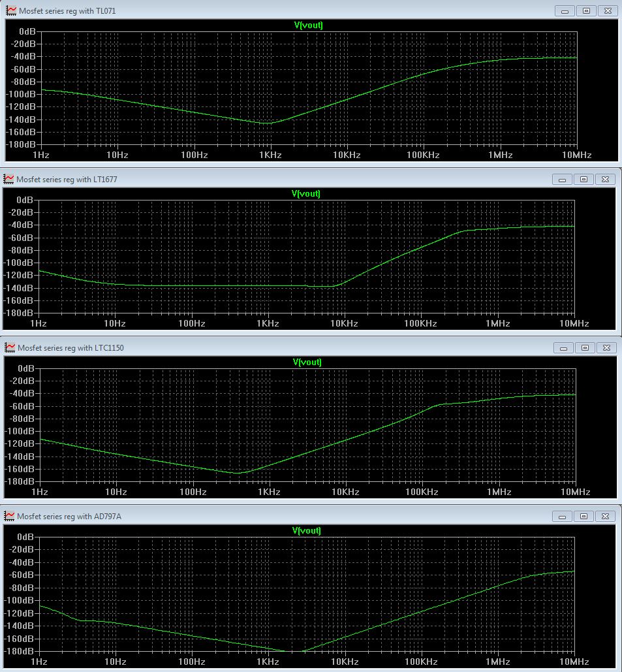Maximize the LT1677 plot window
This screenshot has width=622, height=672.
583,180
